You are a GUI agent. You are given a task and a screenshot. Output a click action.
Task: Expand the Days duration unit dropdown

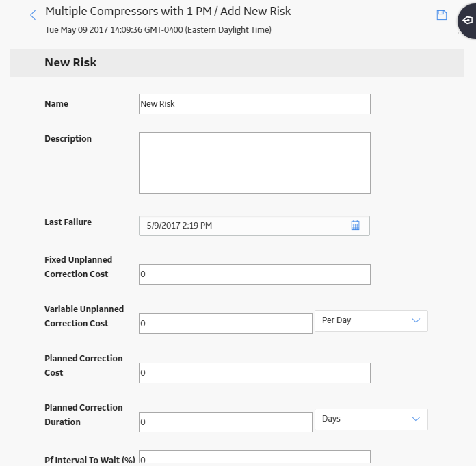tap(371, 419)
